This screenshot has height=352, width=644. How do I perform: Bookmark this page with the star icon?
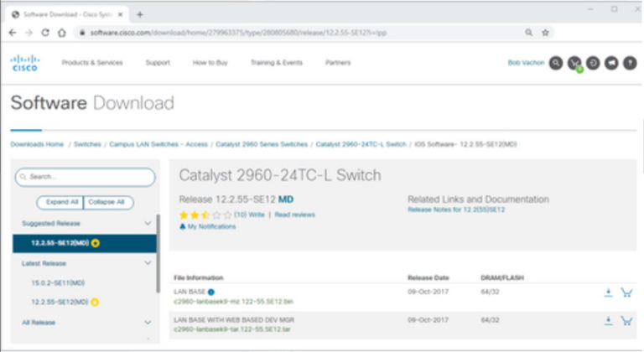pos(545,33)
